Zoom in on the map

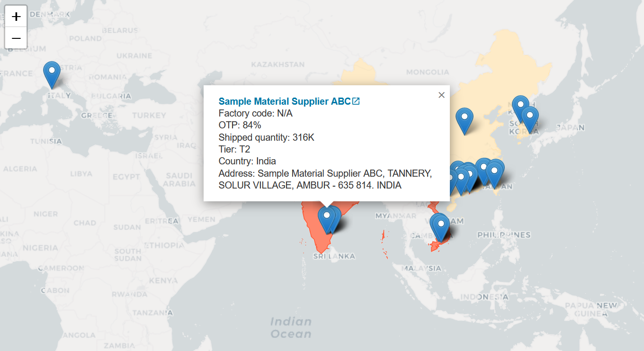point(16,17)
